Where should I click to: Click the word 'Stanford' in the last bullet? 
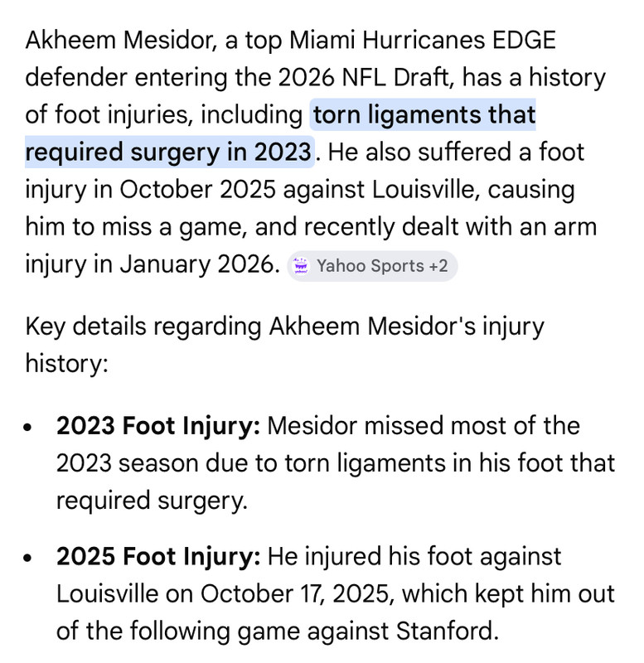click(447, 631)
